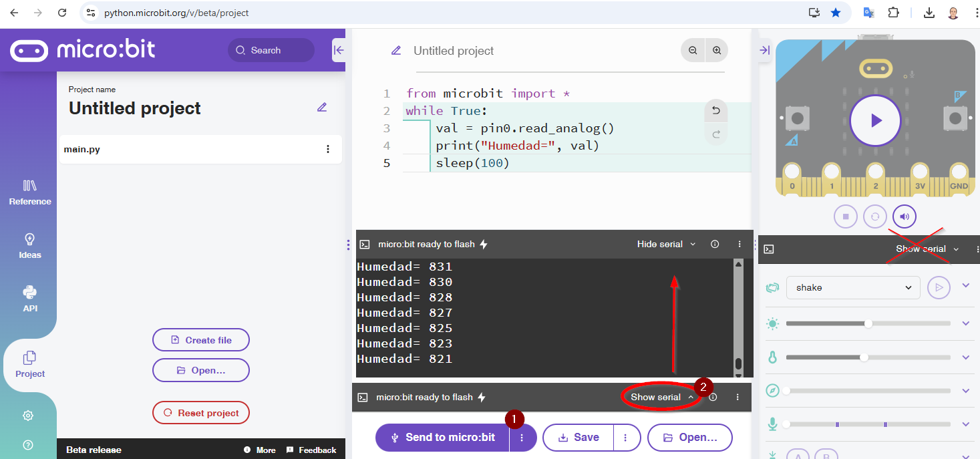The width and height of the screenshot is (980, 459).
Task: Expand Hide serial chevron
Action: (x=693, y=245)
